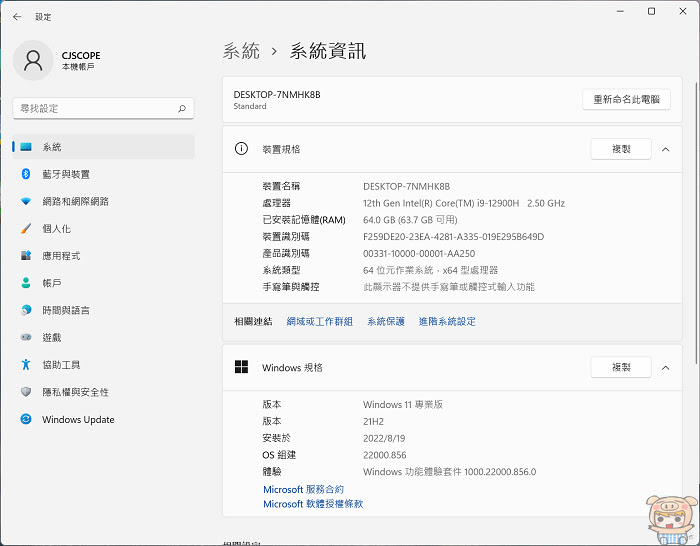Click the 系統 monitor icon in sidebar
Viewport: 700px width, 546px height.
point(26,147)
